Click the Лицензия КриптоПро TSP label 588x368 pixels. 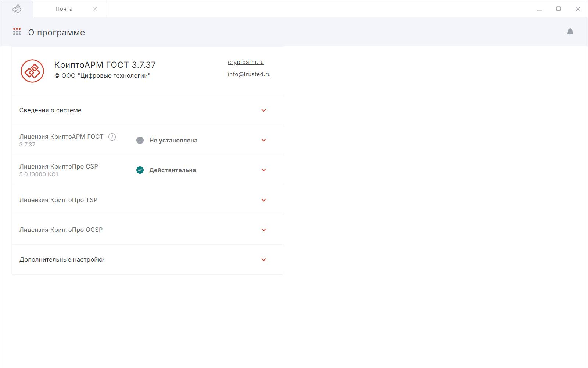pos(58,200)
